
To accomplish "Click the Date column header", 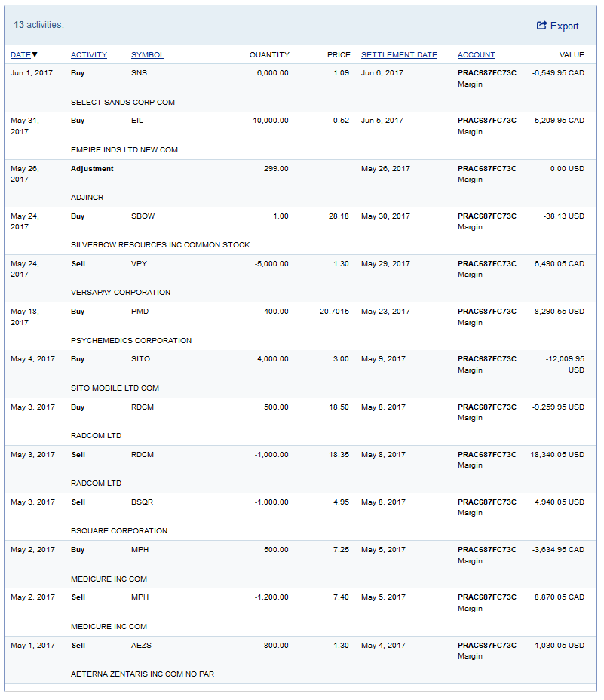I will pos(20,55).
